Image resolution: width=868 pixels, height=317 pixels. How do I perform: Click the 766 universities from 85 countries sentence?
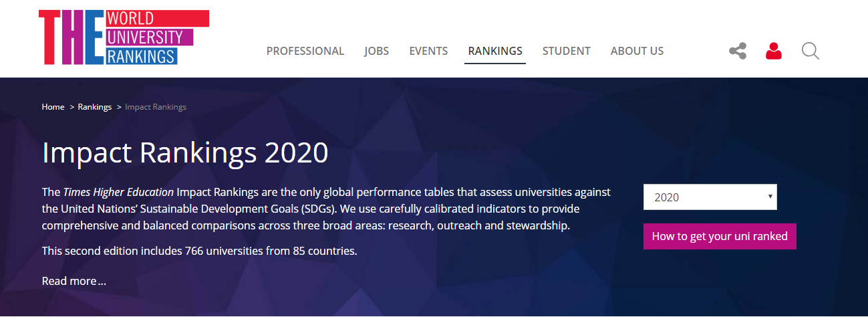[x=199, y=251]
